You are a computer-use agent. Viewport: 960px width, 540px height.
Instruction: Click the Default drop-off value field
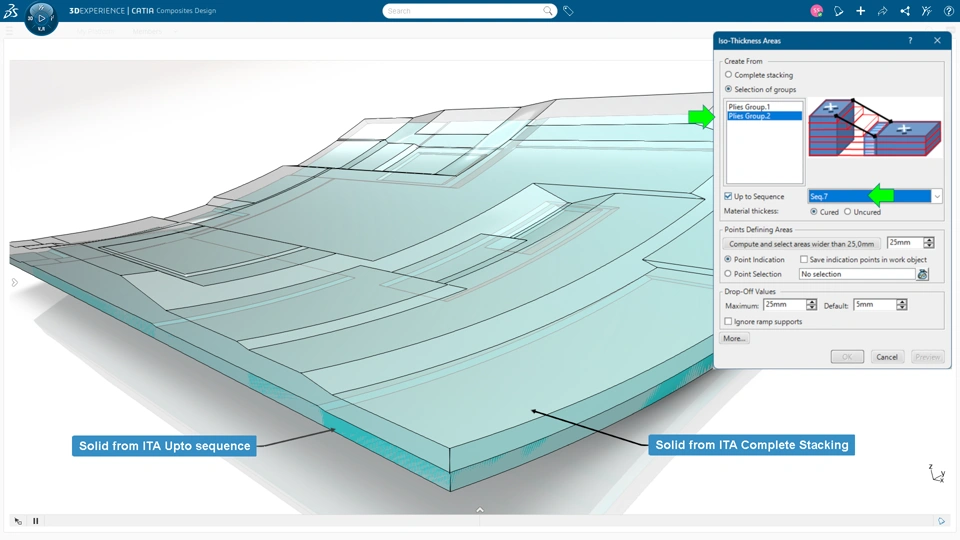pos(875,304)
